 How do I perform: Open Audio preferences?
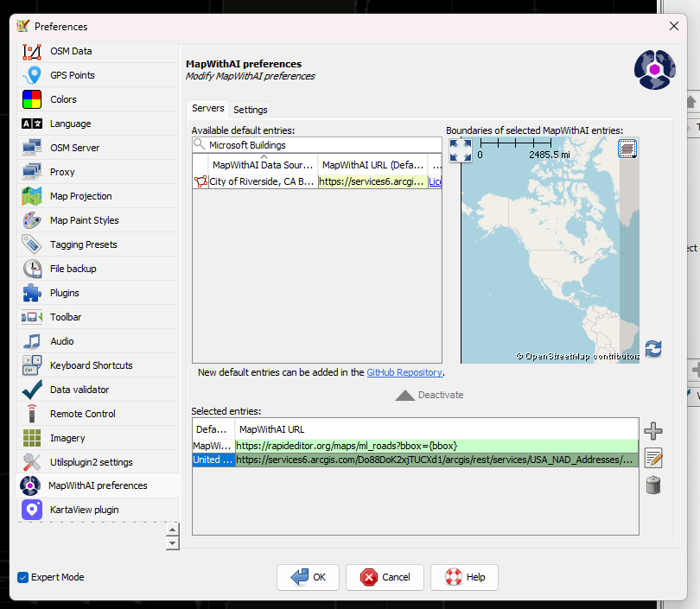click(98, 341)
